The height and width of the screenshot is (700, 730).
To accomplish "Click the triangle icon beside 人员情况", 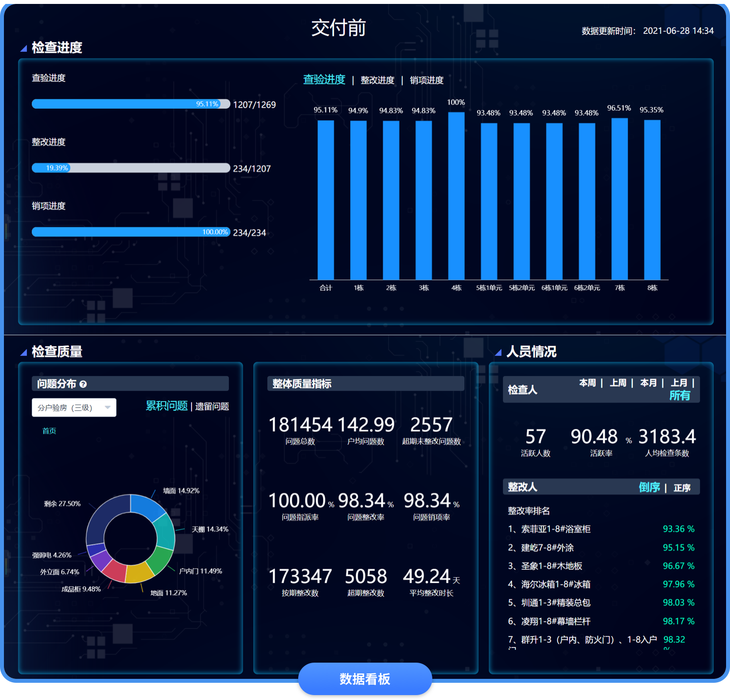I will (x=498, y=352).
